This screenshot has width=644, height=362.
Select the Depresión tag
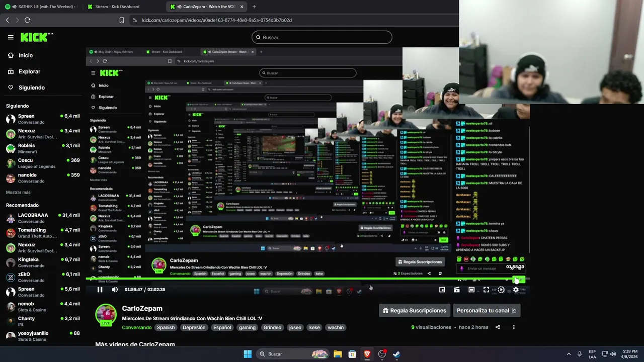(194, 327)
